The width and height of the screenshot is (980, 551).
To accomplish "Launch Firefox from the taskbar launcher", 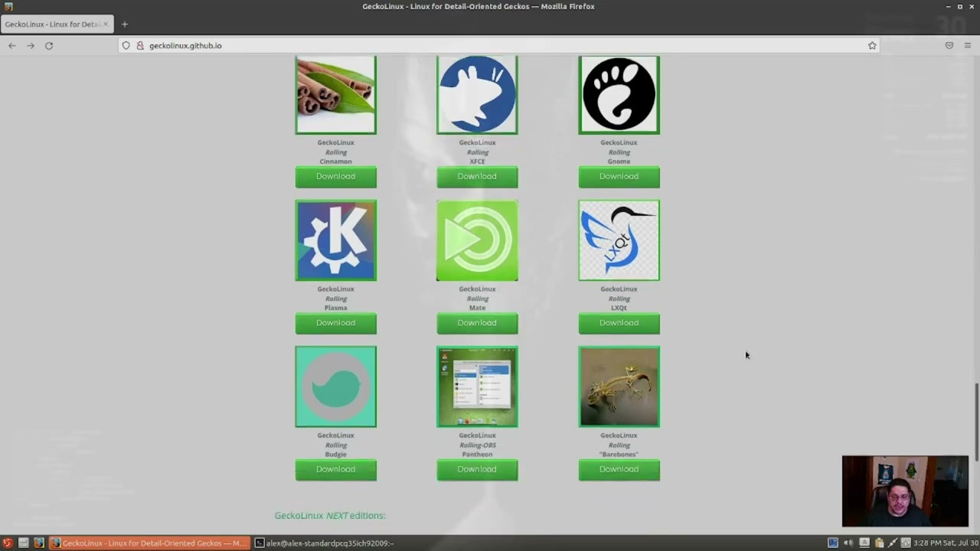I will [39, 543].
